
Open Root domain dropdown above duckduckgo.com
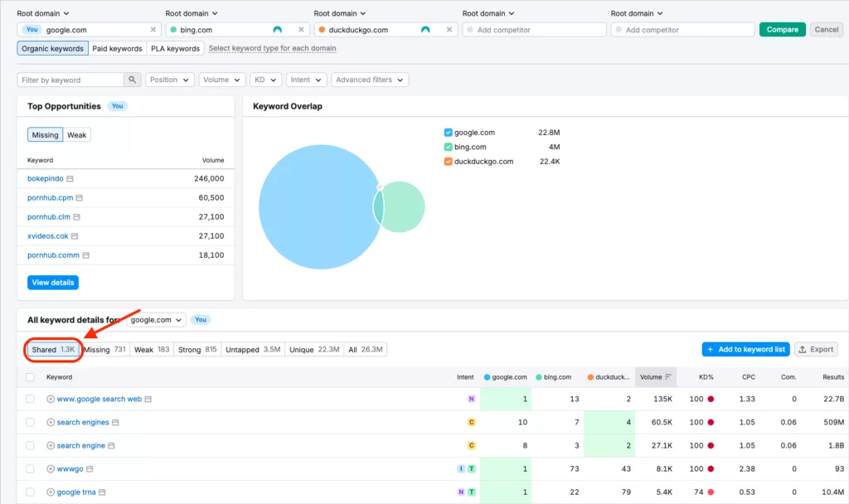click(339, 13)
